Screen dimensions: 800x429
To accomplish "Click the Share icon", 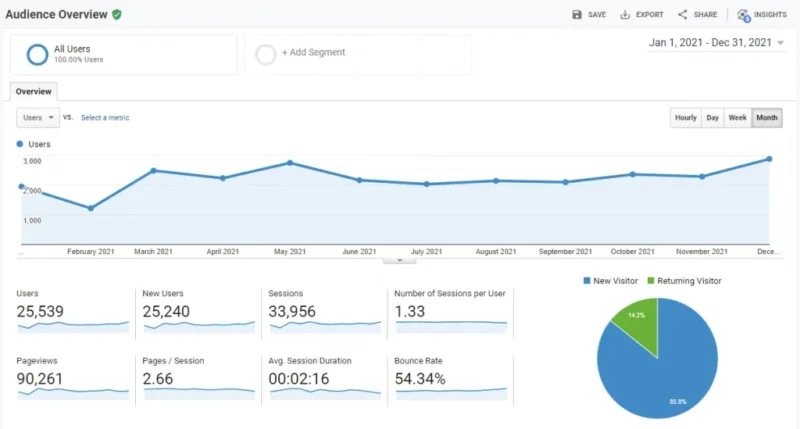I will click(682, 15).
